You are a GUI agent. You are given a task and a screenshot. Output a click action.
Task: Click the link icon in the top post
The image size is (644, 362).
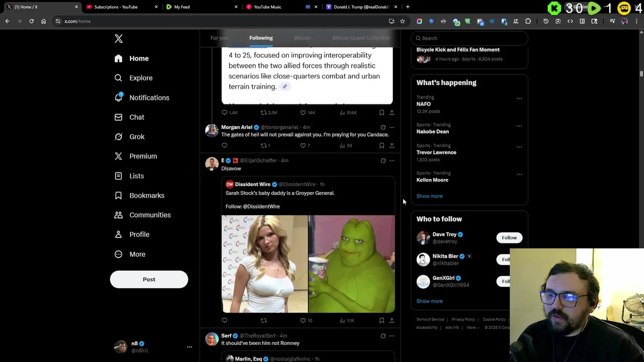coord(285,86)
